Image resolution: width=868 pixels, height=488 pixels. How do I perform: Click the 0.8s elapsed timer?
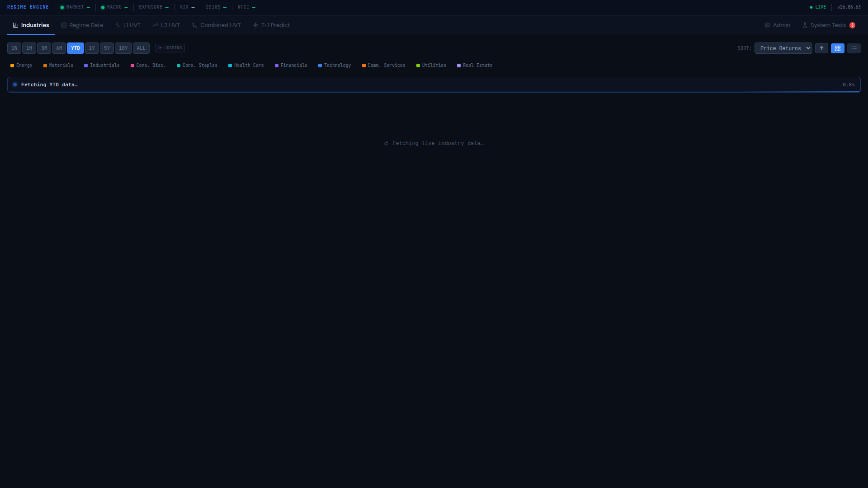click(849, 85)
